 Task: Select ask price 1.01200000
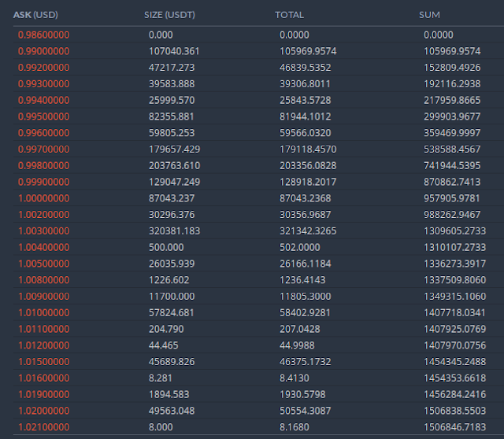[x=44, y=345]
